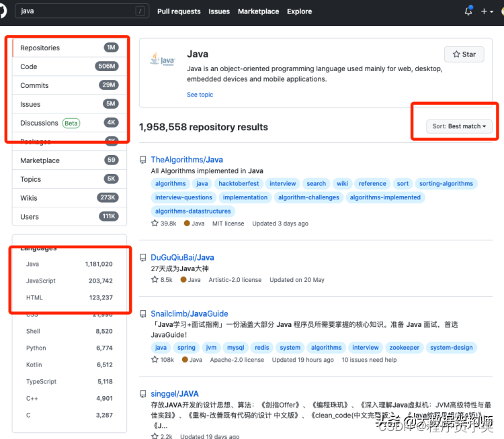Select the Issues sidebar search category
Screen dimensions: 504x439
pyautogui.click(x=69, y=104)
